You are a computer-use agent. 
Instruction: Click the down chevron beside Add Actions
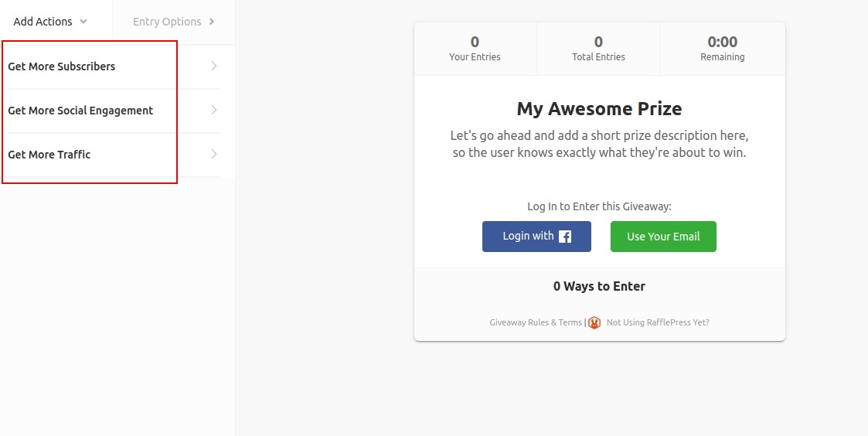click(x=83, y=22)
